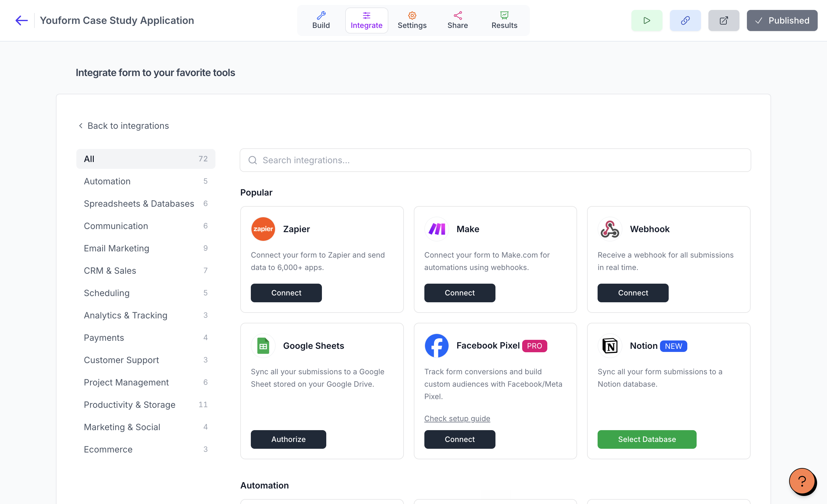The height and width of the screenshot is (504, 827).
Task: Connect the Facebook Pixel integration
Action: [x=459, y=439]
